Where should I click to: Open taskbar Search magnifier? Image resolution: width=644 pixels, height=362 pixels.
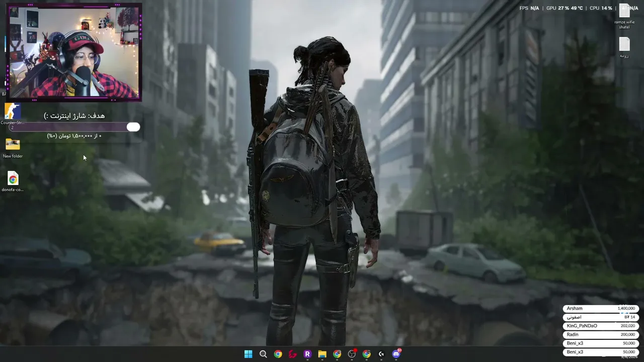point(263,354)
